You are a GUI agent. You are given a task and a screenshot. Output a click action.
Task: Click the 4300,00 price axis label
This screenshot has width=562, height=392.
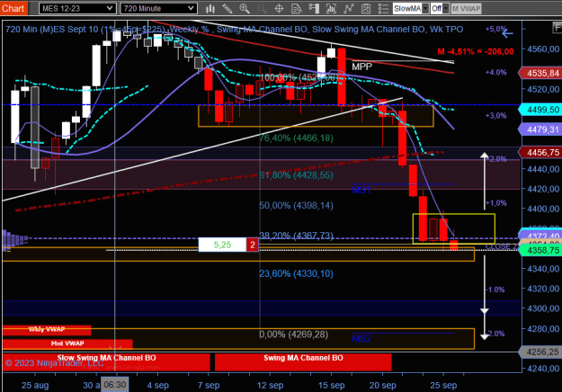click(542, 308)
